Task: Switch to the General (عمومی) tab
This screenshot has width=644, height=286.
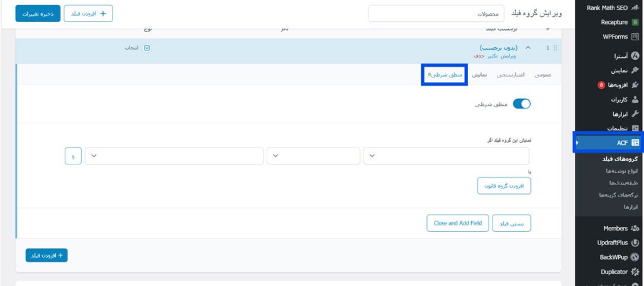Action: tap(543, 75)
